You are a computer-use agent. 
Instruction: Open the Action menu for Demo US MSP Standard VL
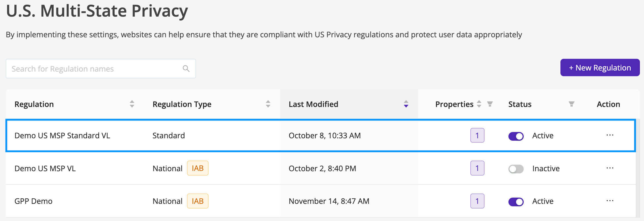611,135
